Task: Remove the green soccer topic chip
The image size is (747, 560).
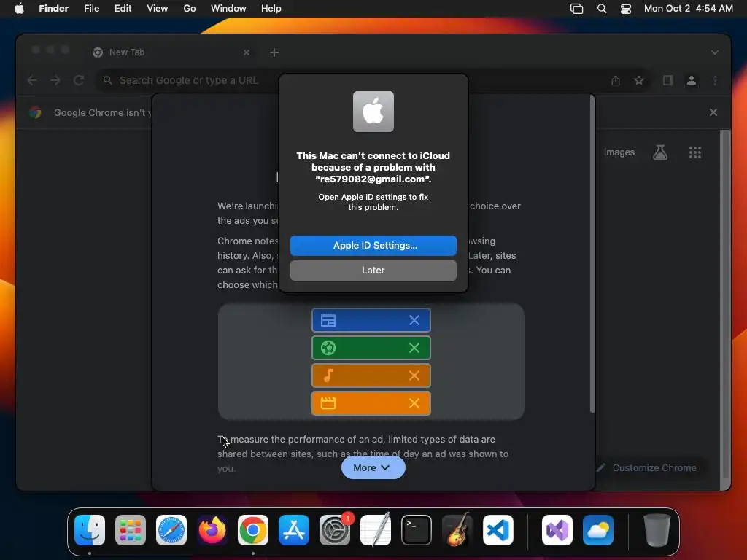Action: [414, 348]
